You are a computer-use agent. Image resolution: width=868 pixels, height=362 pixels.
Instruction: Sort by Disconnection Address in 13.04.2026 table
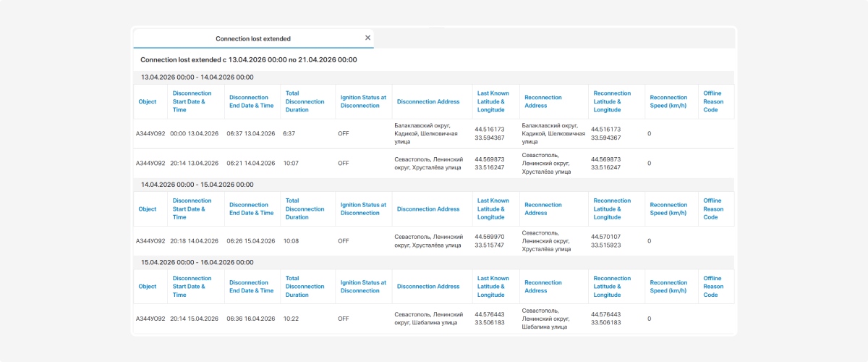[x=428, y=102]
